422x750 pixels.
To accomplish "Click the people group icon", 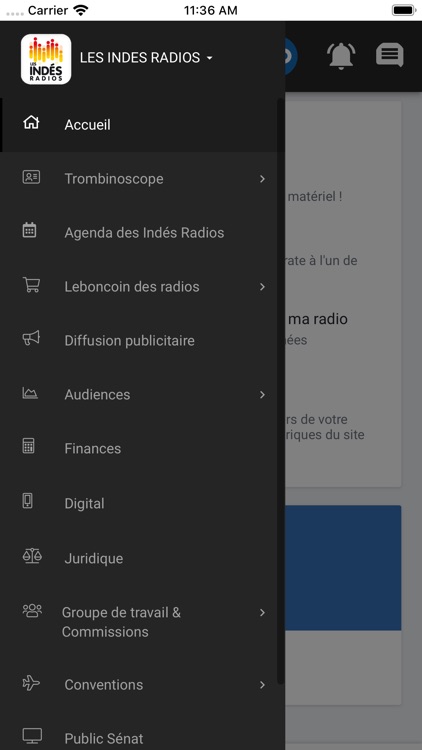I will pos(32,610).
